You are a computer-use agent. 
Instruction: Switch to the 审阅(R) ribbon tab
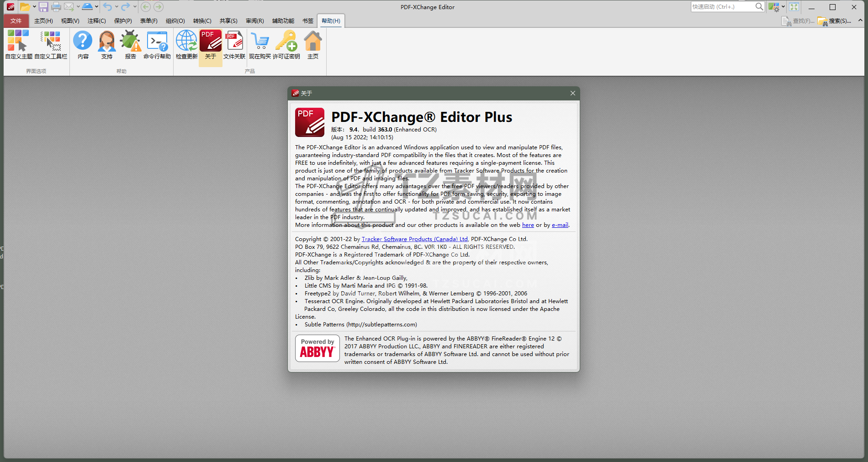254,21
